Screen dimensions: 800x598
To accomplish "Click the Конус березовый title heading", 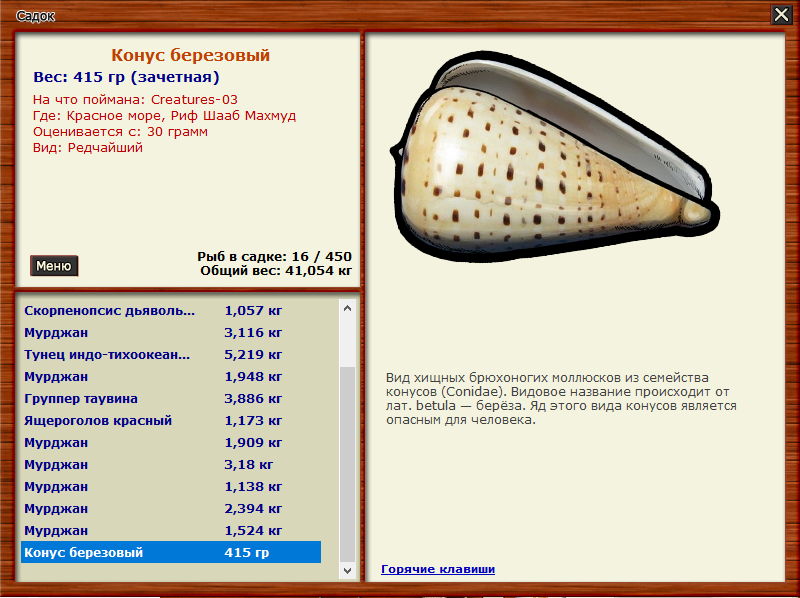I will click(190, 55).
